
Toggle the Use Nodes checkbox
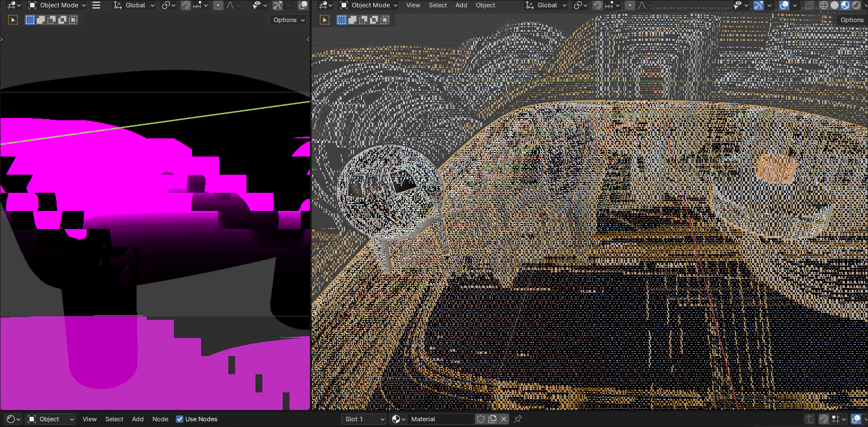[180, 419]
